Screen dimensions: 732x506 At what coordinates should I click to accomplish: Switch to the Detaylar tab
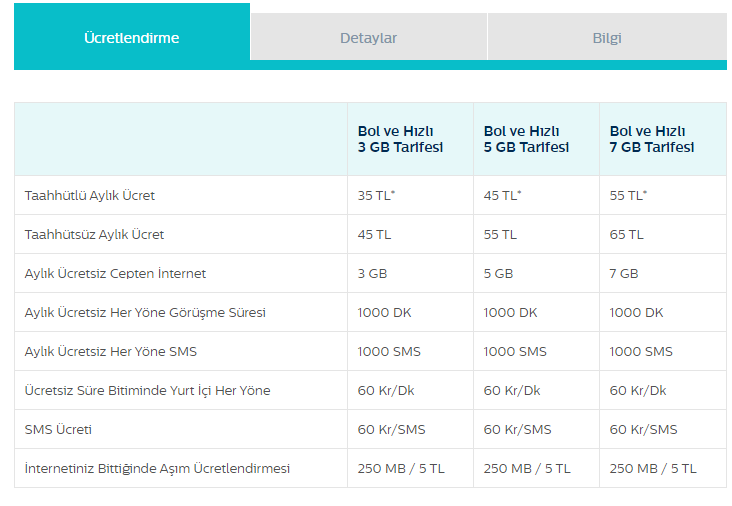point(369,37)
